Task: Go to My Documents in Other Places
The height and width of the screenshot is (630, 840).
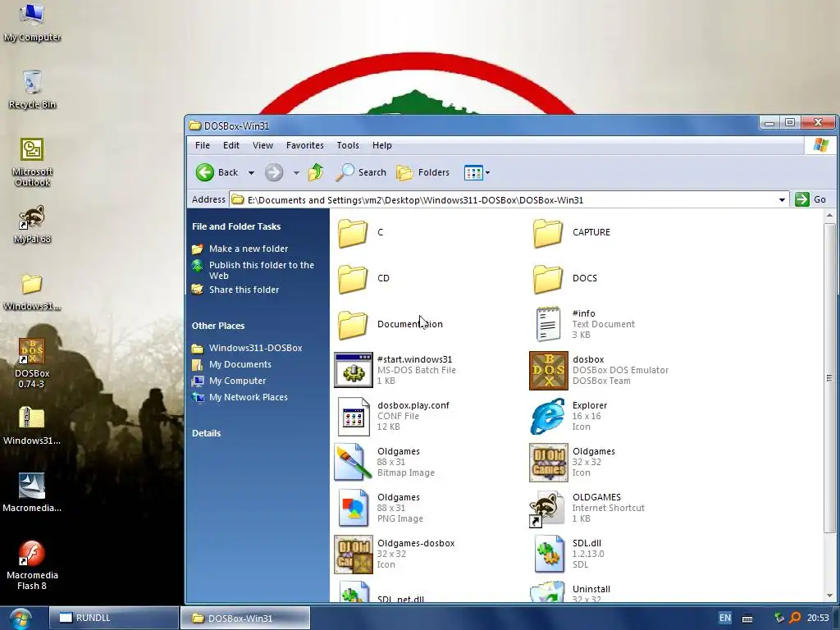Action: pyautogui.click(x=240, y=364)
